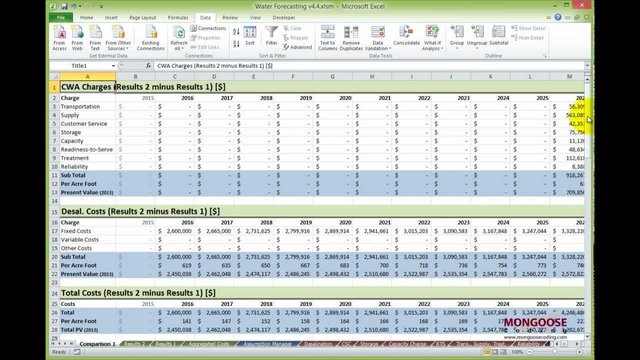Click Advanced filter option

point(298,47)
